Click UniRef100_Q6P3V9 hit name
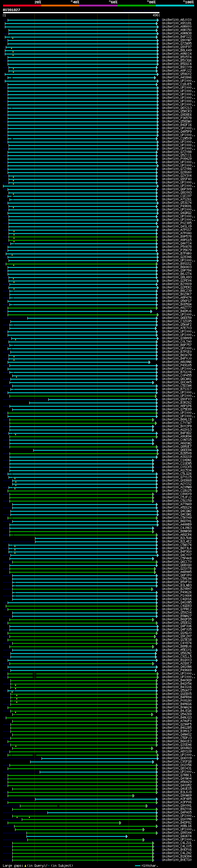The image size is (197, 868). point(176,189)
